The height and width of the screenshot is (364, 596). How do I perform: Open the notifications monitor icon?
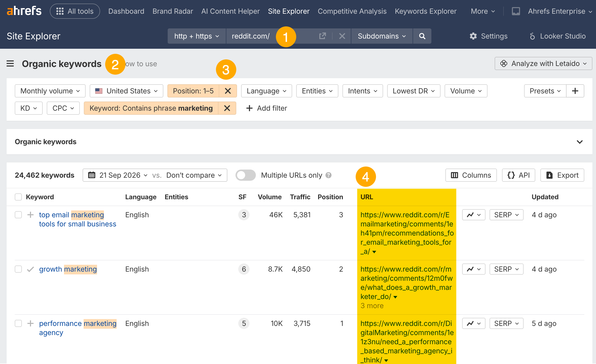516,11
